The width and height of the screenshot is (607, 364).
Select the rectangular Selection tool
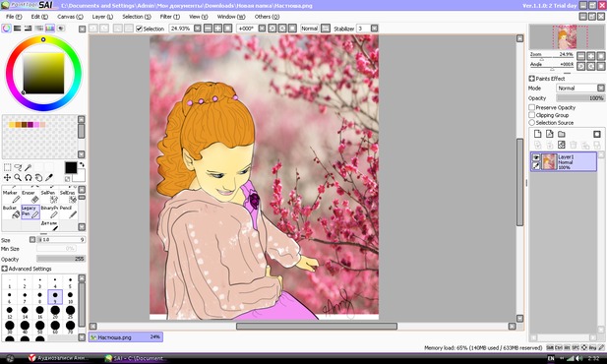(x=7, y=167)
